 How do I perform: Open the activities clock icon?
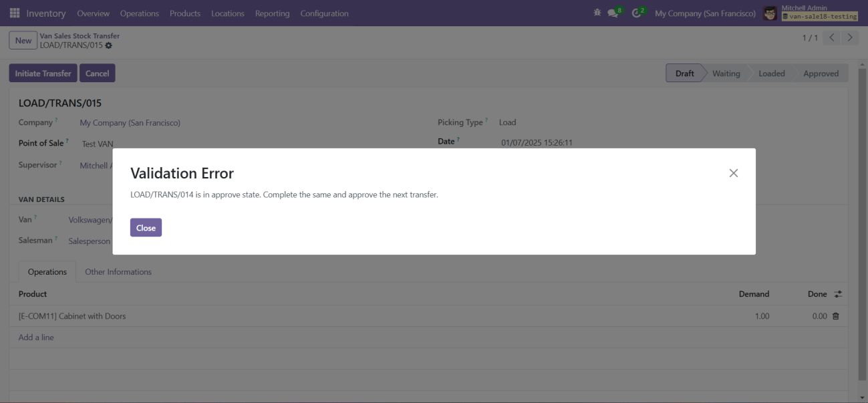637,13
